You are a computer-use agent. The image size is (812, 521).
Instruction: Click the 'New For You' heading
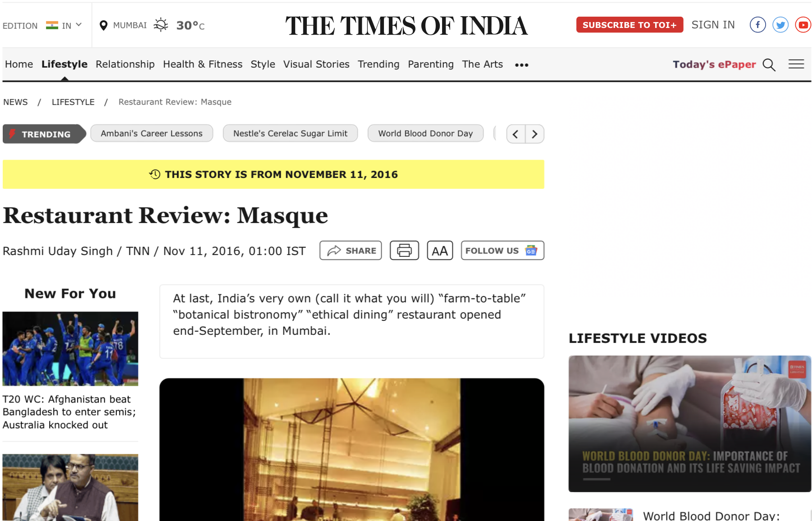click(70, 294)
